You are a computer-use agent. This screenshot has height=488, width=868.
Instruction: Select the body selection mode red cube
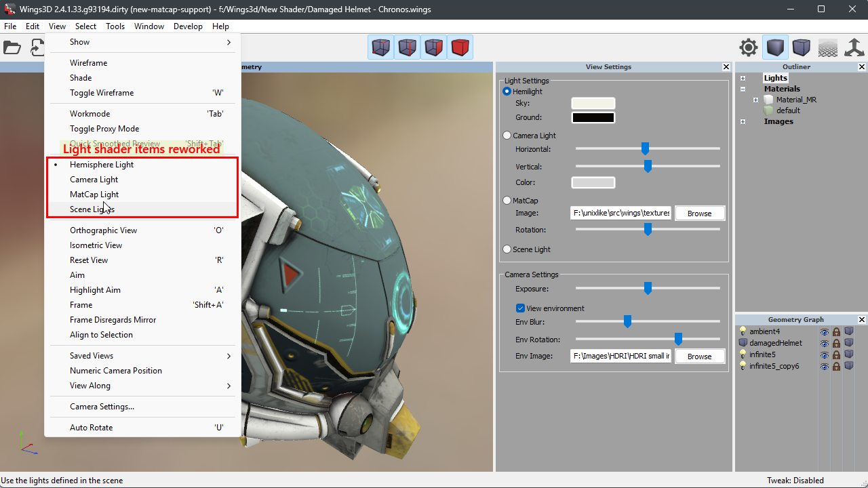click(460, 47)
